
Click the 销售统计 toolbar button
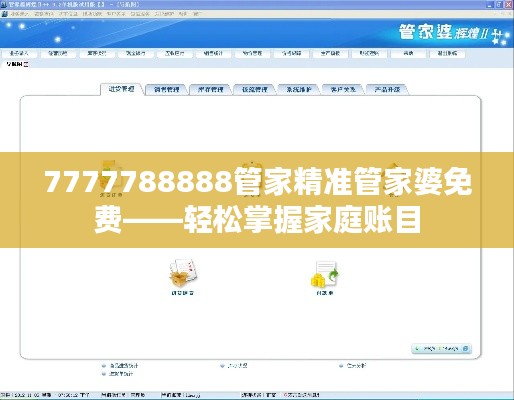pyautogui.click(x=213, y=53)
